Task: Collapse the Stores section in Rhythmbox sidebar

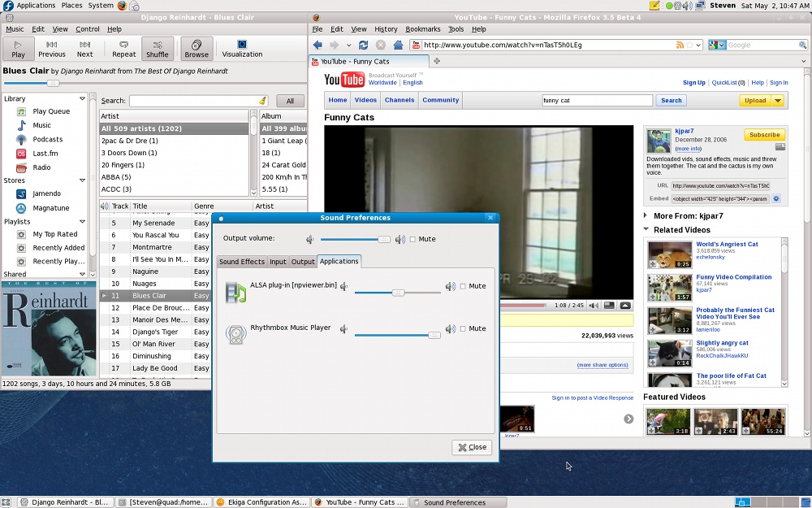Action: pos(82,180)
